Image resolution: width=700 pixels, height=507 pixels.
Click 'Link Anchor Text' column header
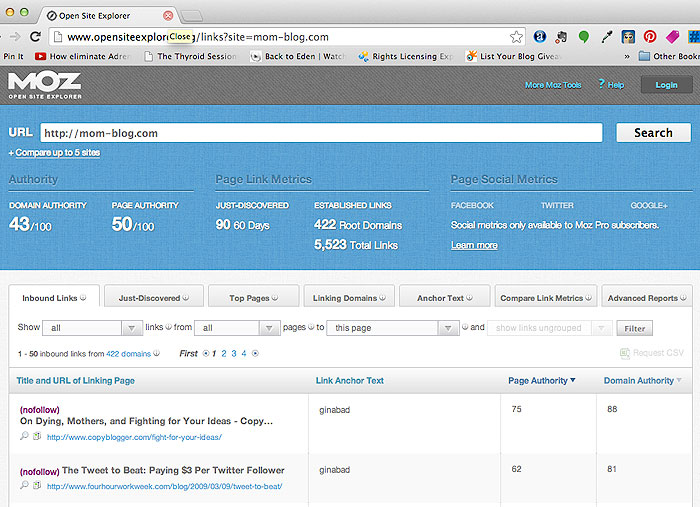(x=350, y=381)
